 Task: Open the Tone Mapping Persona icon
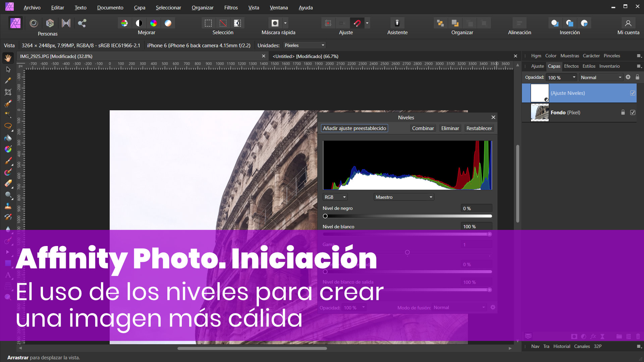[66, 23]
